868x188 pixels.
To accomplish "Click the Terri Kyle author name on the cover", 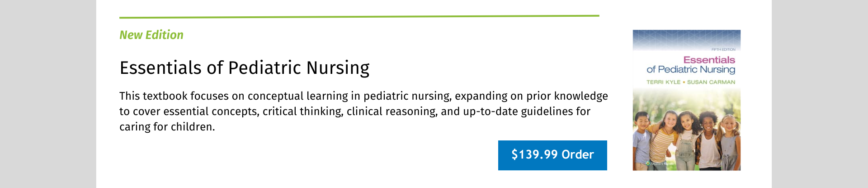I will tap(663, 82).
